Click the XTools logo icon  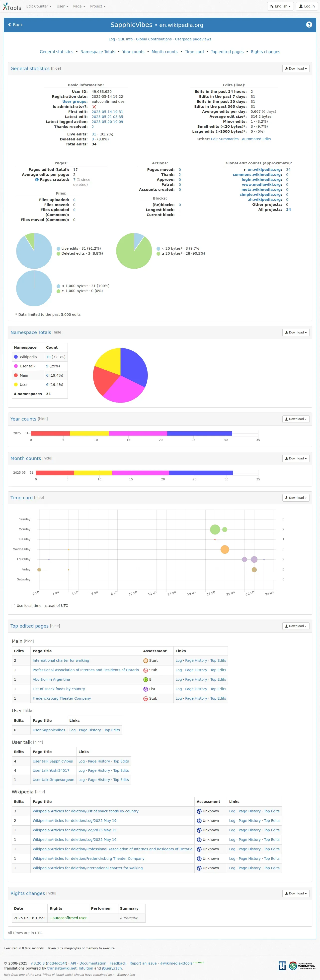pyautogui.click(x=12, y=6)
